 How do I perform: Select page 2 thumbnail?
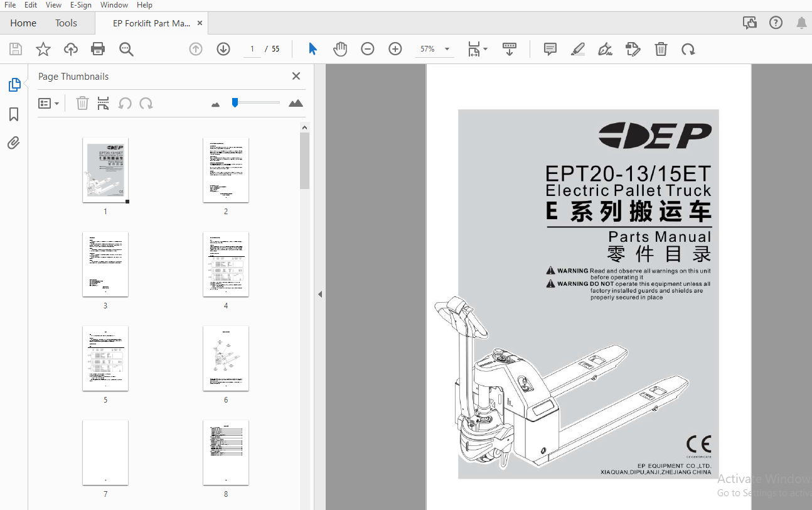coord(226,170)
